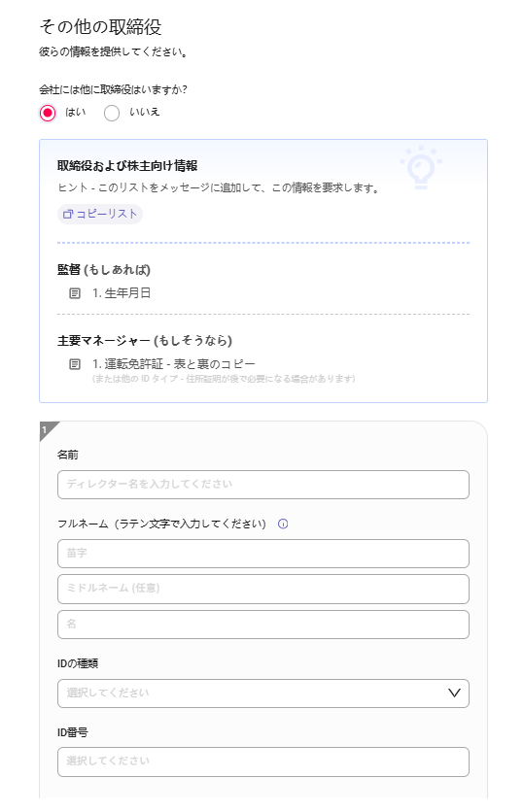
Task: Click copy icon in コピーリスト chip
Action: point(68,214)
